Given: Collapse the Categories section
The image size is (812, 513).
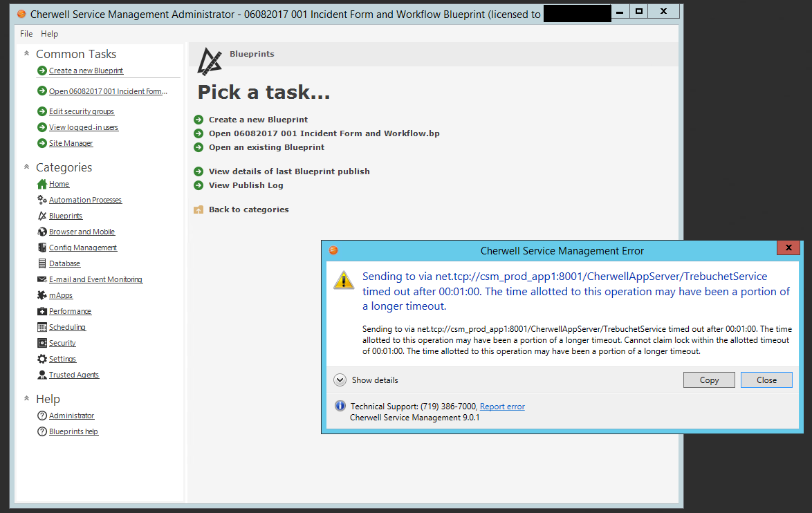Looking at the screenshot, I should [26, 167].
